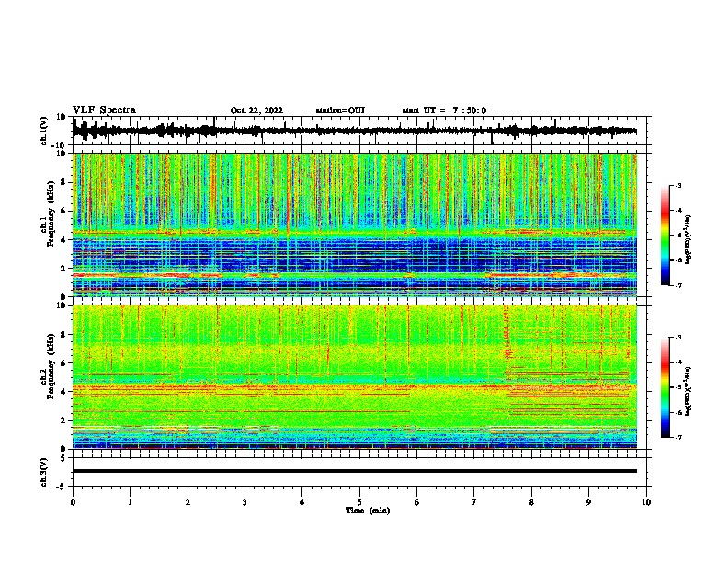Click the ch.2 "Frequency (kHz)" axis label
The width and height of the screenshot is (728, 563).
pyautogui.click(x=51, y=366)
